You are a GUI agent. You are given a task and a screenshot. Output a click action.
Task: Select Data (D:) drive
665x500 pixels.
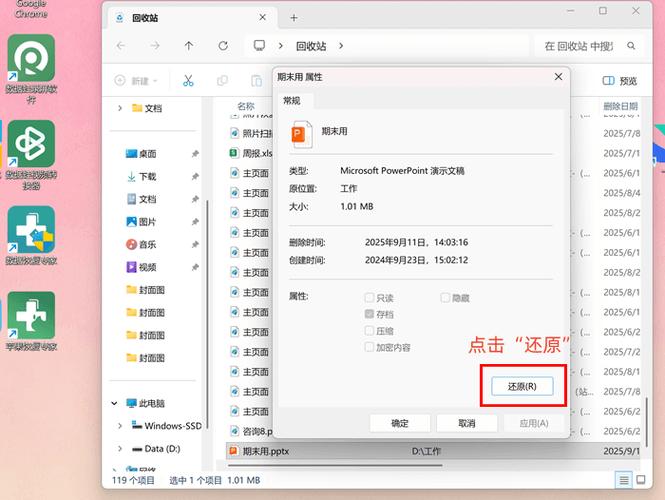coord(156,448)
